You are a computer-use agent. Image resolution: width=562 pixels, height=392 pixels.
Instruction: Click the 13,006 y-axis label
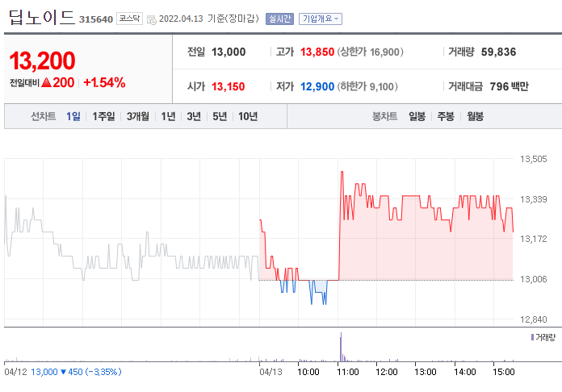533,279
